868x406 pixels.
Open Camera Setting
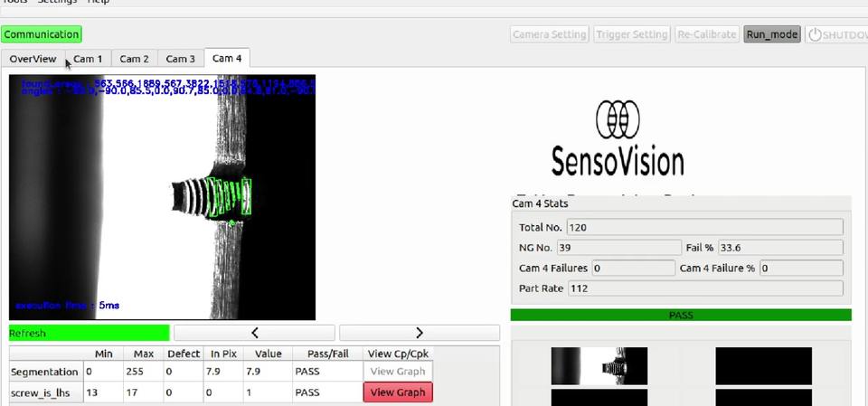tap(549, 34)
